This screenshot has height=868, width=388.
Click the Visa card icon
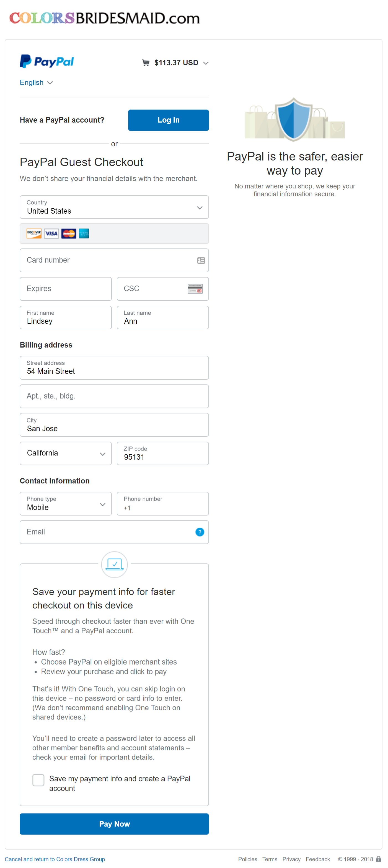[51, 234]
